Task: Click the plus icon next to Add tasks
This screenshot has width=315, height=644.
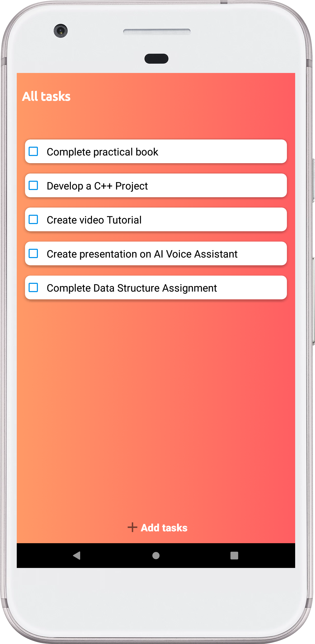Action: coord(132,527)
